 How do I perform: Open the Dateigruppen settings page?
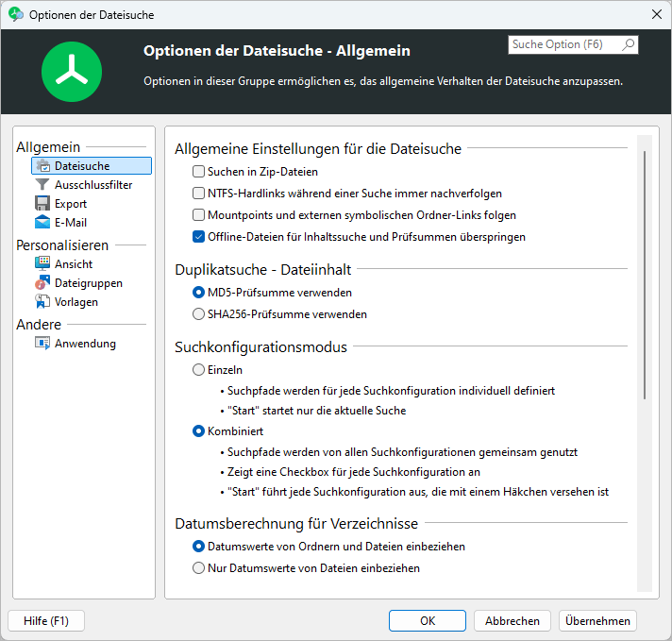click(x=89, y=283)
